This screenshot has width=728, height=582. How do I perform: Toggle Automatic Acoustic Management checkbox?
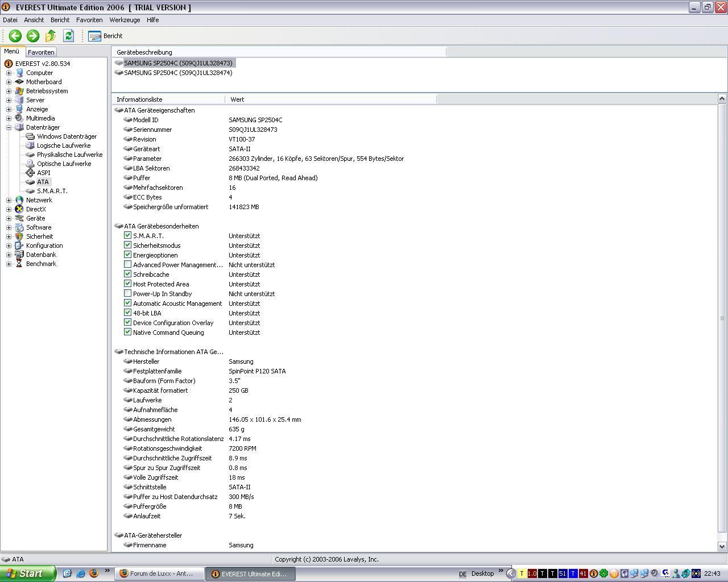point(127,303)
